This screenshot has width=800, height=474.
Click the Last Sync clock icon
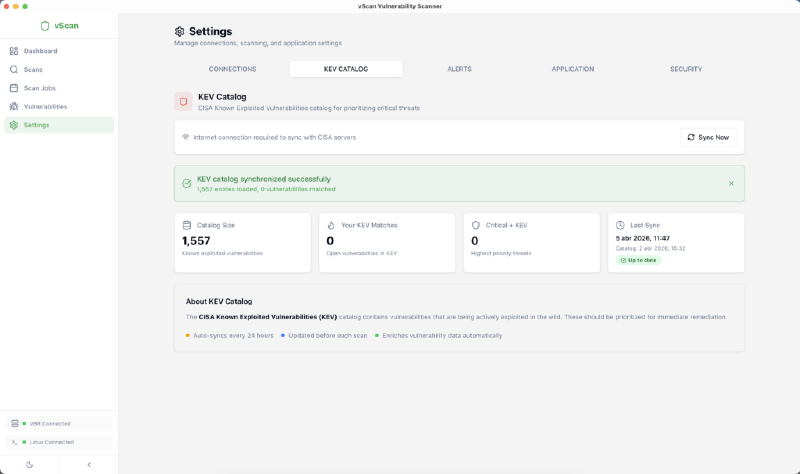click(x=620, y=225)
